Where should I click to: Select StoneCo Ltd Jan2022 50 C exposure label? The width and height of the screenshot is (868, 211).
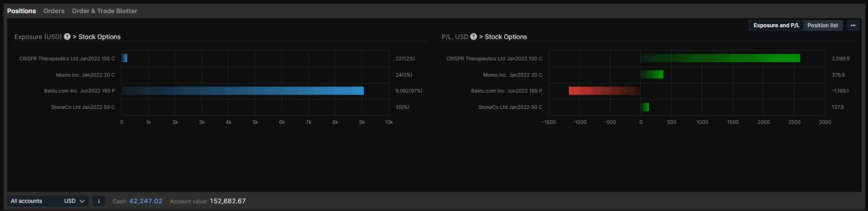(83, 107)
